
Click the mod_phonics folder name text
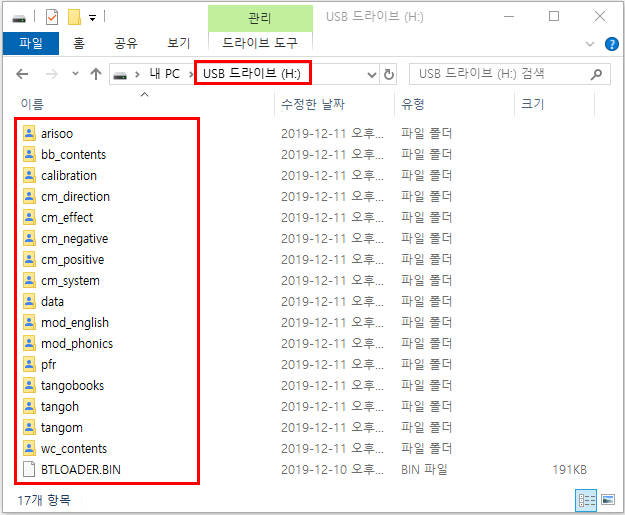[77, 344]
